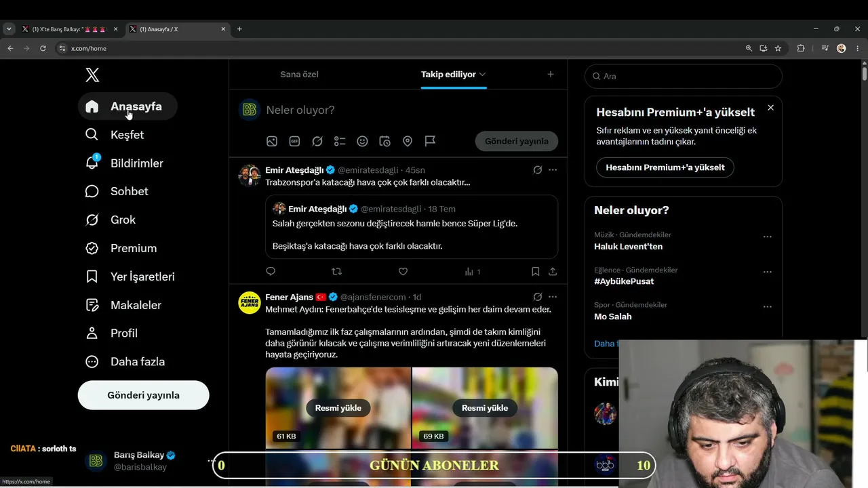
Task: Click the composer Gönderi yayınla button
Action: click(x=517, y=141)
